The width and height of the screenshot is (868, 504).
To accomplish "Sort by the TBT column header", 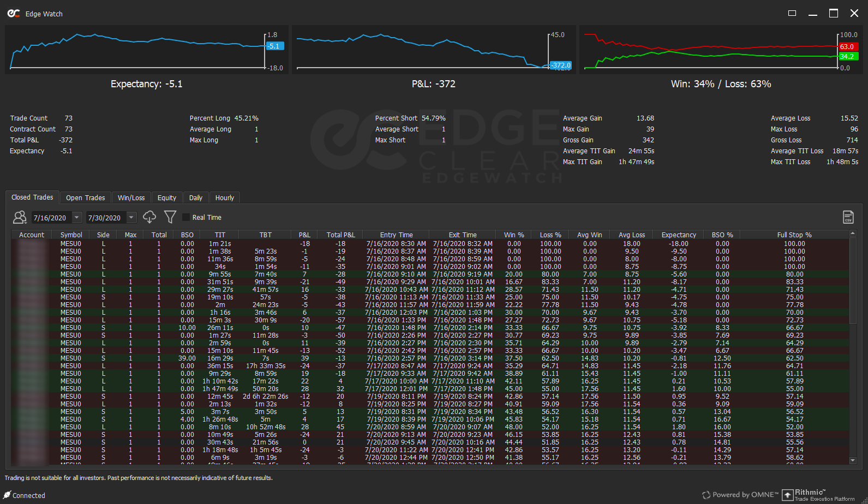I will coord(266,235).
